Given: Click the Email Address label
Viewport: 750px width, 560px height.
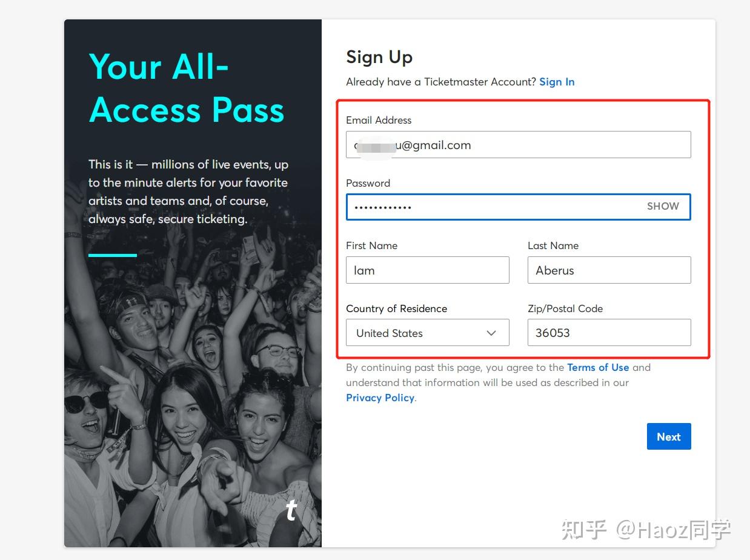Looking at the screenshot, I should [x=379, y=120].
